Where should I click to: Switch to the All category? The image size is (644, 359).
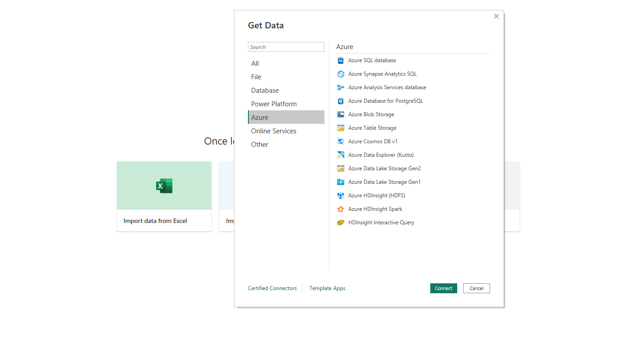point(255,64)
